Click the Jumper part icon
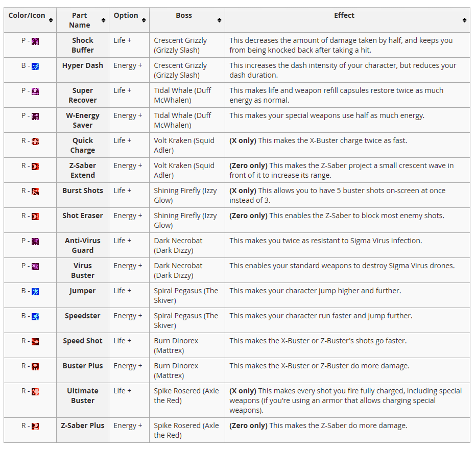The image size is (476, 449). pyautogui.click(x=35, y=291)
